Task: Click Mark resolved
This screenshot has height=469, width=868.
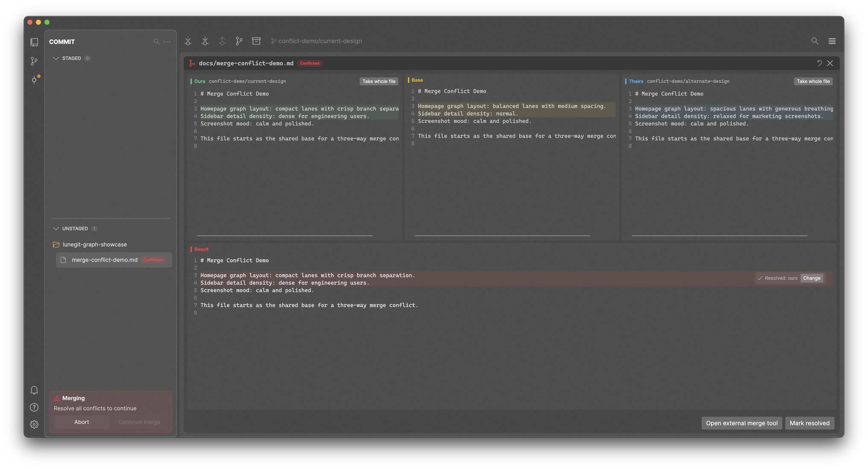Action: coord(809,423)
